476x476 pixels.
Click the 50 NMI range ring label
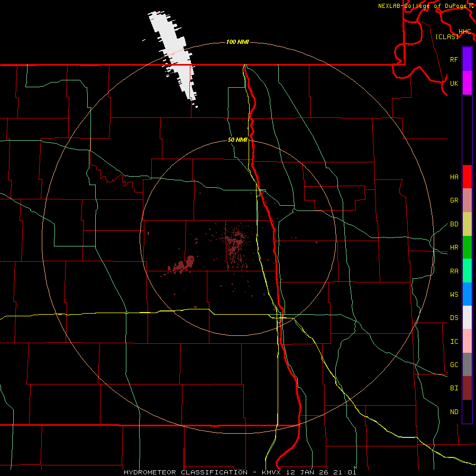(237, 140)
